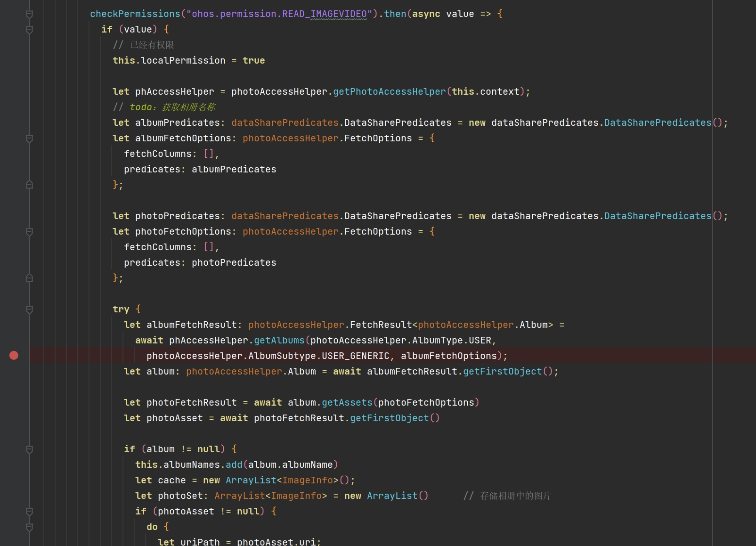Click the USER_GENERIC constant on highlighted line
756x546 pixels.
coord(355,356)
